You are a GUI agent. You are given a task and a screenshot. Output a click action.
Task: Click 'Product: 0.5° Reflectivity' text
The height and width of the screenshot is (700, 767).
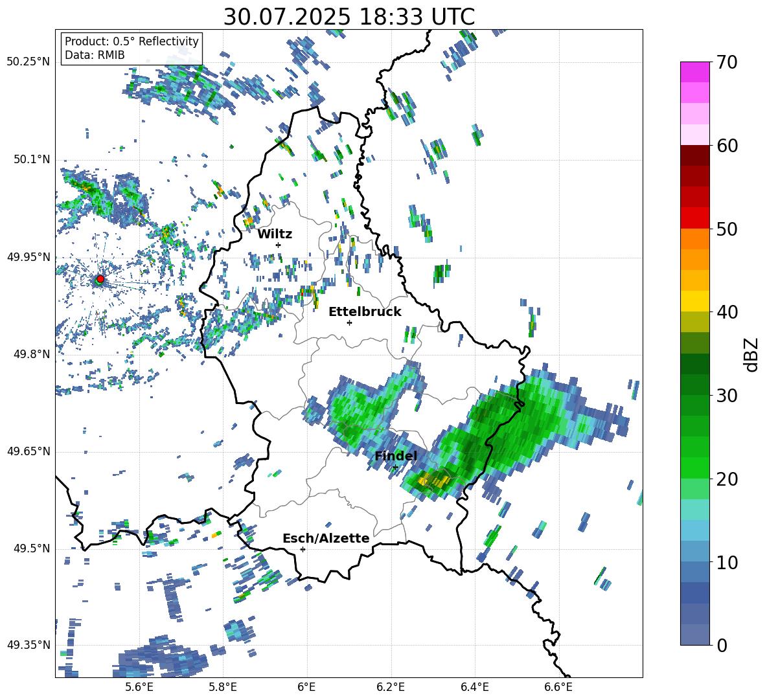[x=132, y=41]
